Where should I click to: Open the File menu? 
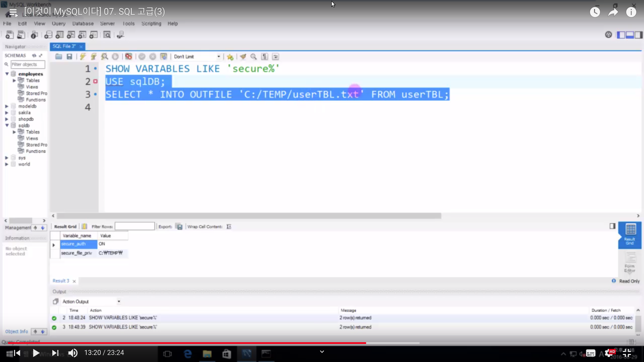[7, 23]
